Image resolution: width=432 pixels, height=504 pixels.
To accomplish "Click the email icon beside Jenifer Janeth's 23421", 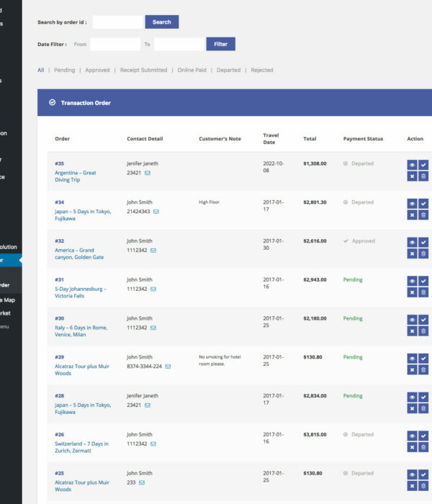I will coord(148,173).
